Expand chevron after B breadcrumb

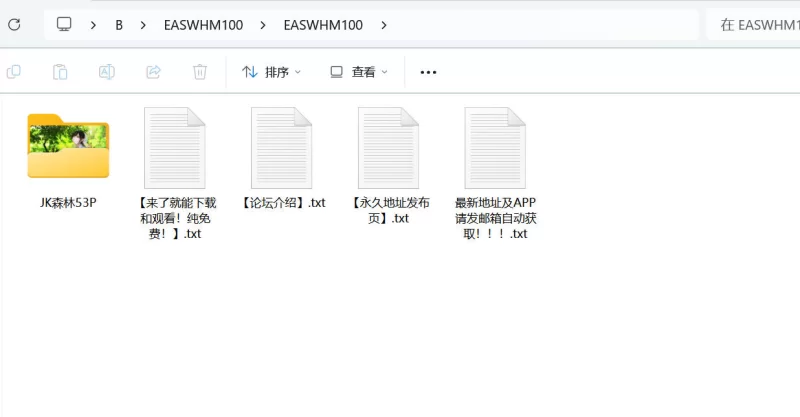tap(143, 25)
